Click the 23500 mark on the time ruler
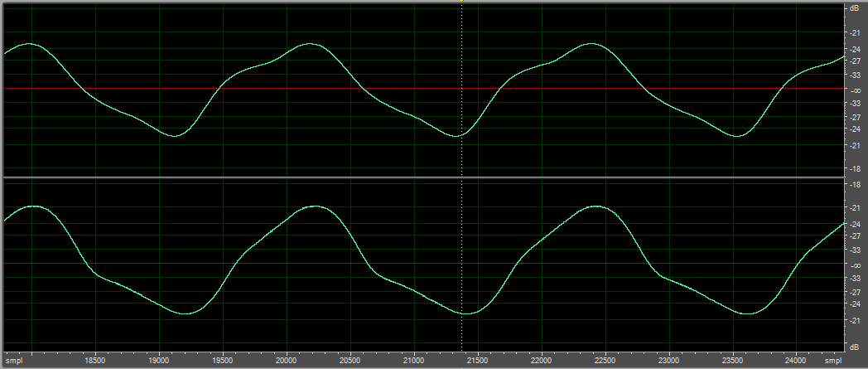The image size is (868, 369). pyautogui.click(x=732, y=361)
